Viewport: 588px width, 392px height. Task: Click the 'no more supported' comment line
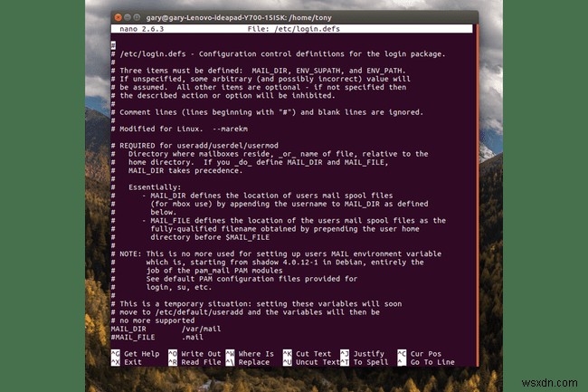point(153,320)
